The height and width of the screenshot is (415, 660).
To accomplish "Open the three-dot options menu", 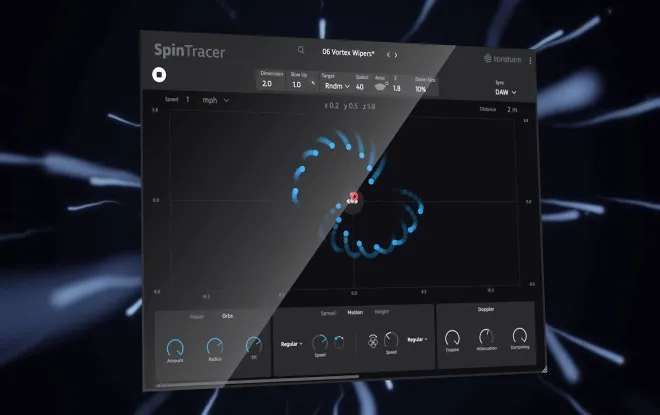I will [530, 61].
